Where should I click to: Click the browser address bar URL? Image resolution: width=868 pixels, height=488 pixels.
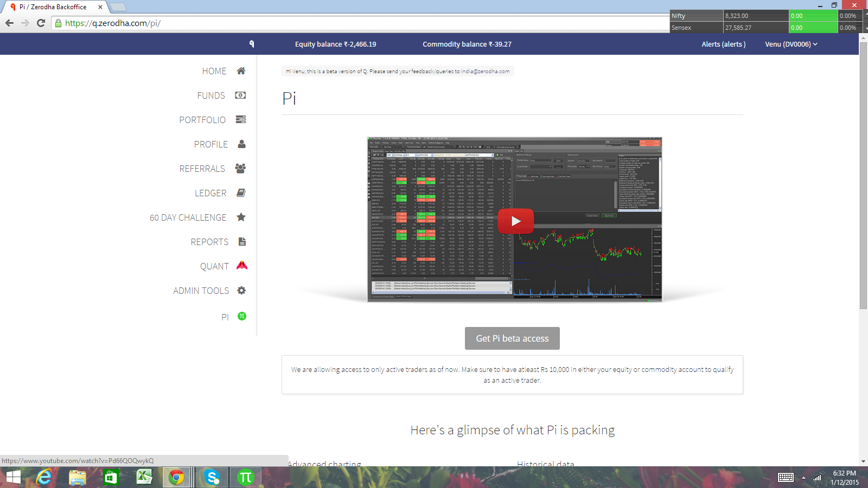113,23
